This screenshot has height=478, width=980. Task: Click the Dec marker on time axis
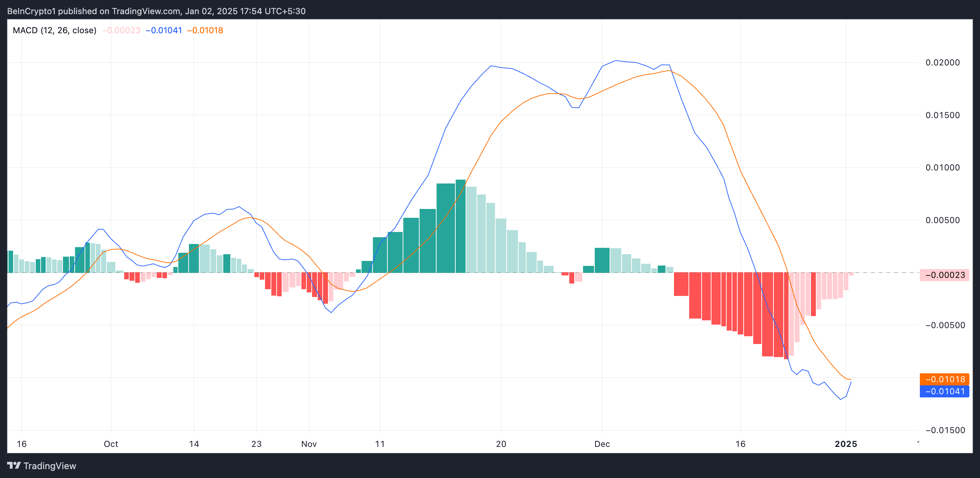(x=602, y=444)
